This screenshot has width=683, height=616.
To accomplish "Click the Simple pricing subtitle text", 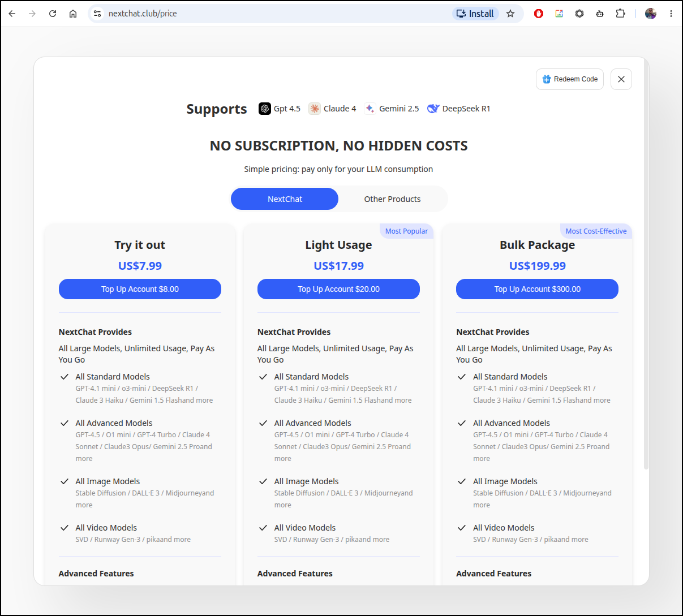I will [x=338, y=169].
